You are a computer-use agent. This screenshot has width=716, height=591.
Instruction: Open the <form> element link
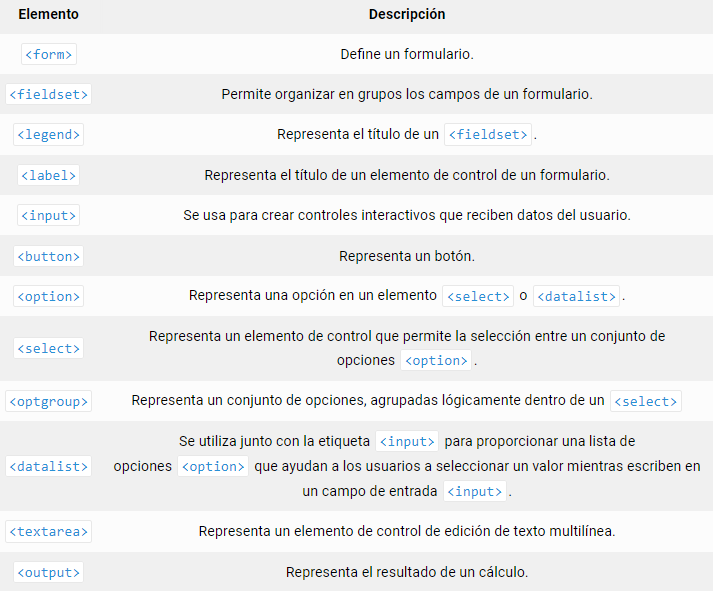[x=48, y=54]
